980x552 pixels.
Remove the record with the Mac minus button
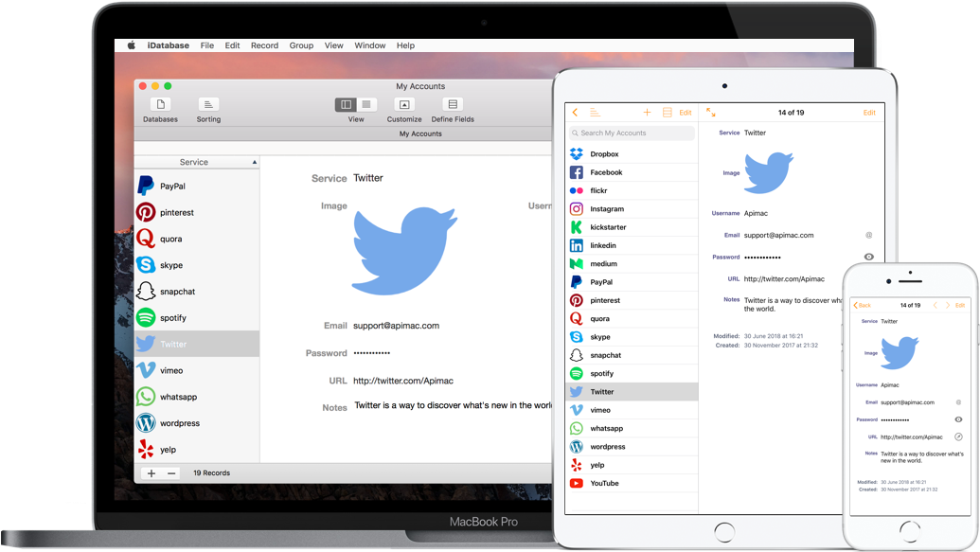coord(170,473)
